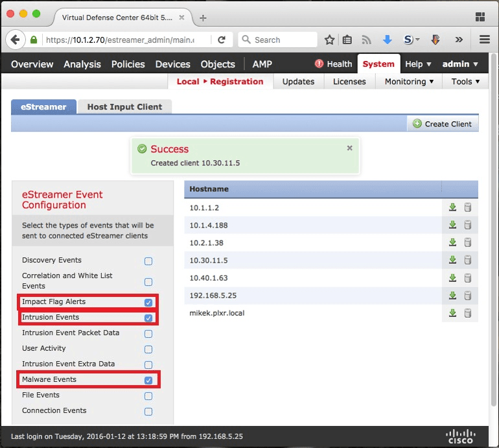The image size is (499, 448).
Task: Delete client 10.1.1.2 using trash icon
Action: (x=467, y=207)
